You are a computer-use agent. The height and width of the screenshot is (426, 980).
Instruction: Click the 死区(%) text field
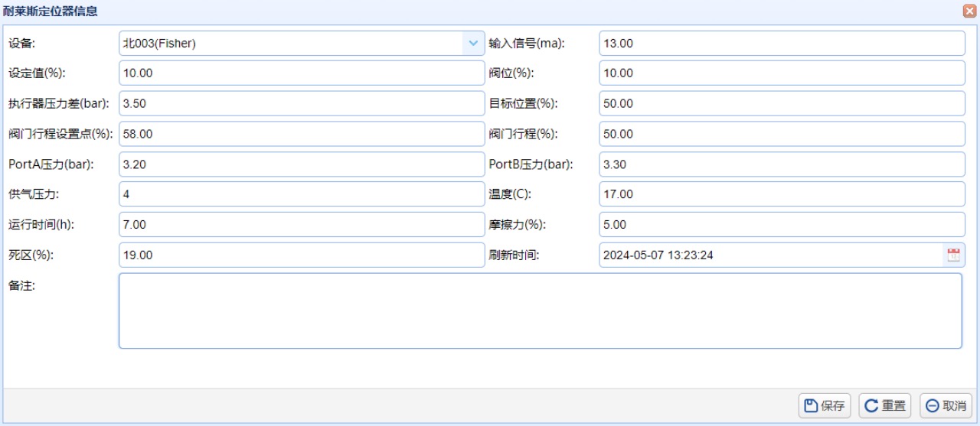(302, 255)
